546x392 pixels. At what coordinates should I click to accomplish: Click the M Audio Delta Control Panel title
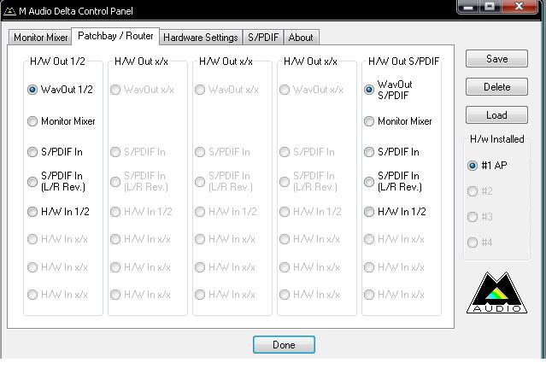pos(76,11)
